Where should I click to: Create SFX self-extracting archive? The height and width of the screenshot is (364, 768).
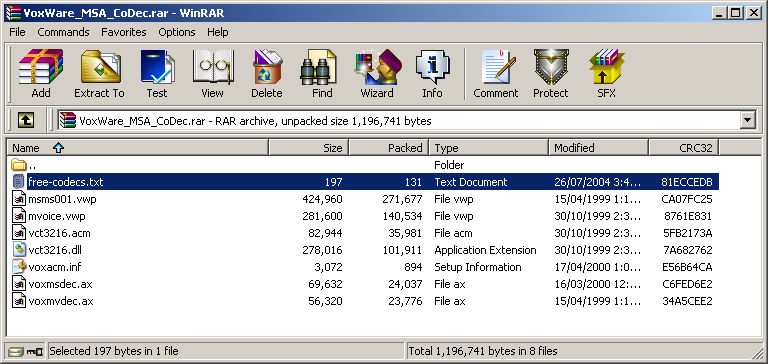(606, 73)
